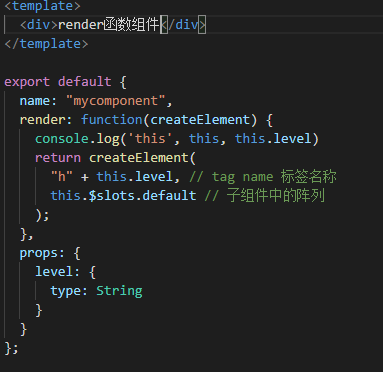Click 'default' in this.$slots.default
Image resolution: width=383 pixels, height=372 pixels.
click(x=169, y=195)
